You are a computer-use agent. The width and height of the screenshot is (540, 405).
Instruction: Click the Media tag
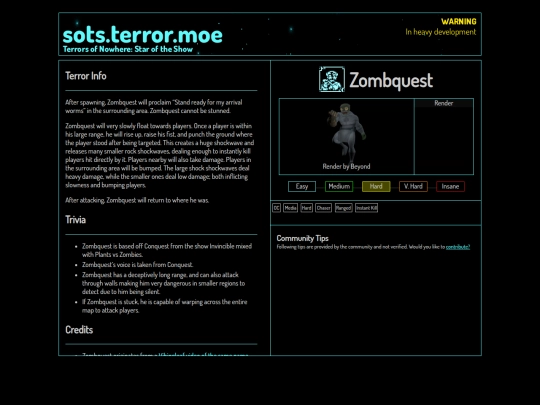click(290, 208)
